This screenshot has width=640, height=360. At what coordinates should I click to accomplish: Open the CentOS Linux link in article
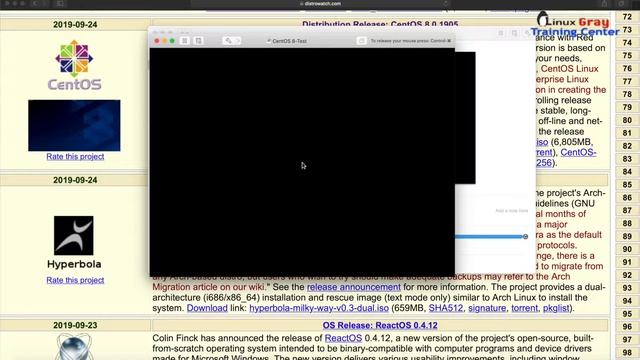pyautogui.click(x=569, y=69)
